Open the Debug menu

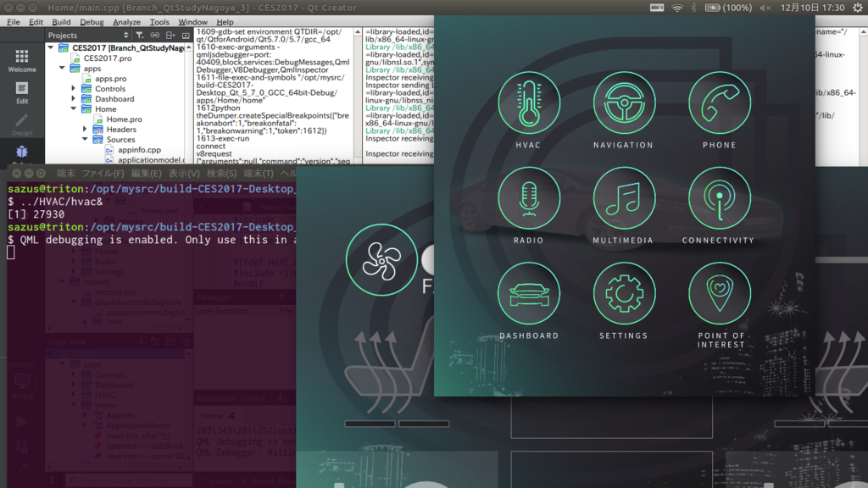click(92, 21)
